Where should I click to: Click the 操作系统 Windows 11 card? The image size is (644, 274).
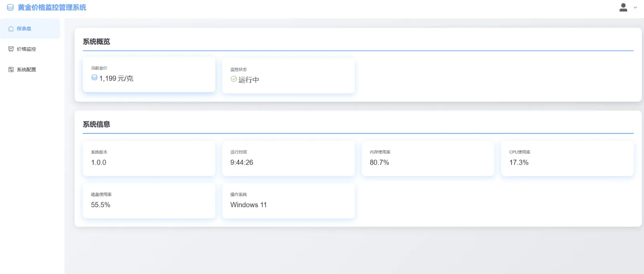(x=288, y=201)
